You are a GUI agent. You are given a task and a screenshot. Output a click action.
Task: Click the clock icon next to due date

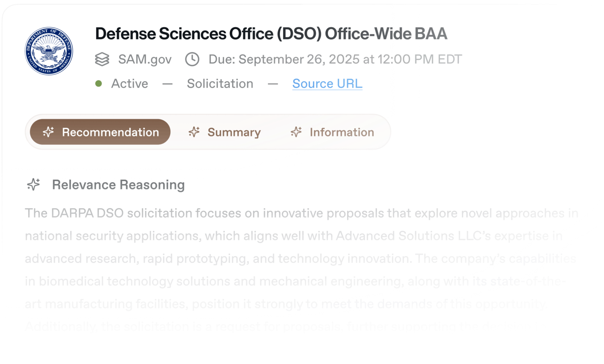(192, 59)
